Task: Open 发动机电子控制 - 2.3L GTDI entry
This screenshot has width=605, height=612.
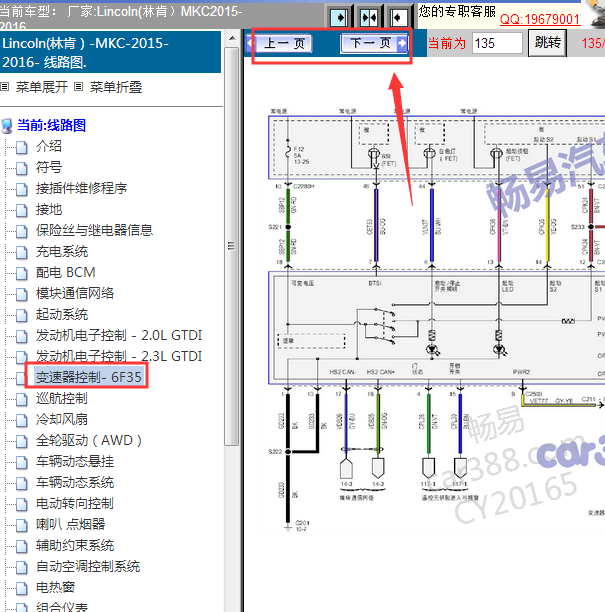Action: coord(119,356)
